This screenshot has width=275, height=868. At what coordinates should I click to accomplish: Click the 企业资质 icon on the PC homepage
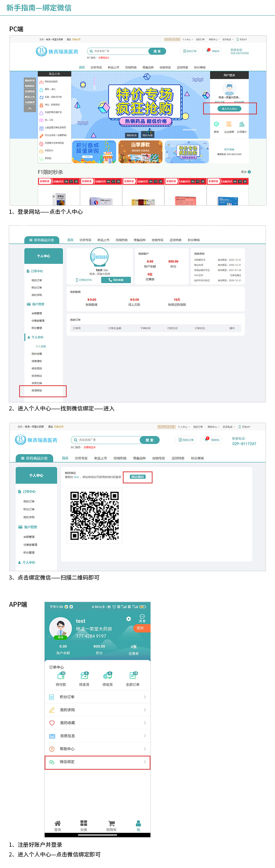[x=229, y=124]
